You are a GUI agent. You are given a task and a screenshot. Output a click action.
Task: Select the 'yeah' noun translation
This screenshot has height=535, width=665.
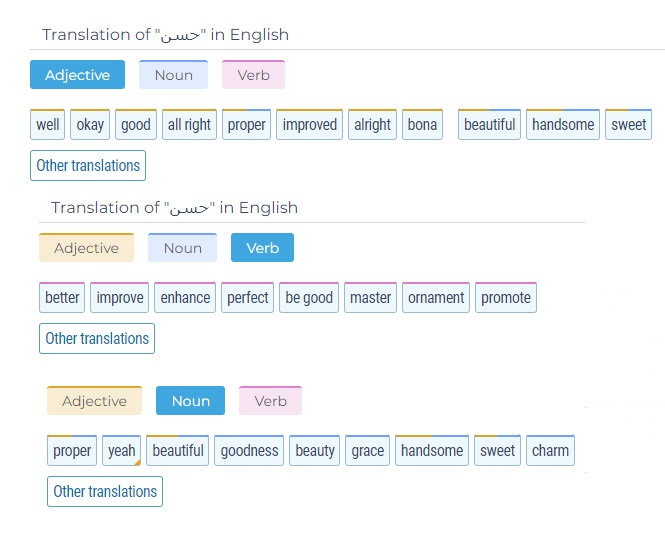coord(121,451)
